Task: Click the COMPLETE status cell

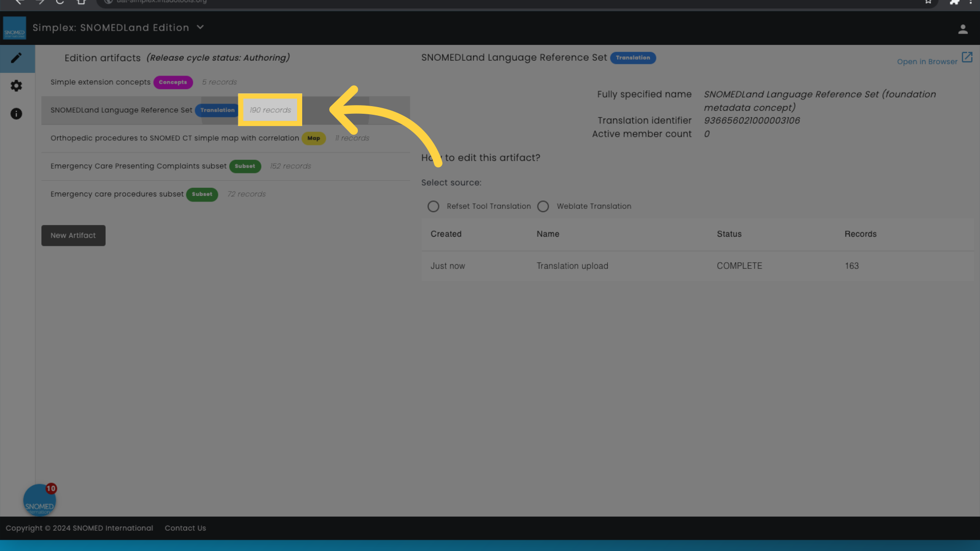Action: pyautogui.click(x=739, y=266)
